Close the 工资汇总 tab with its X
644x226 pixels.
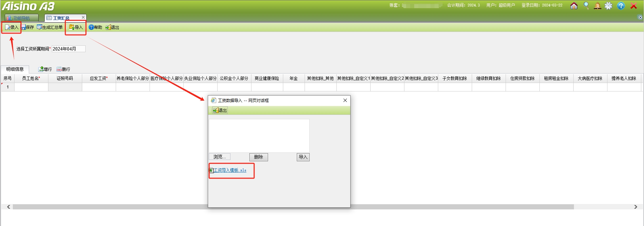pos(83,17)
